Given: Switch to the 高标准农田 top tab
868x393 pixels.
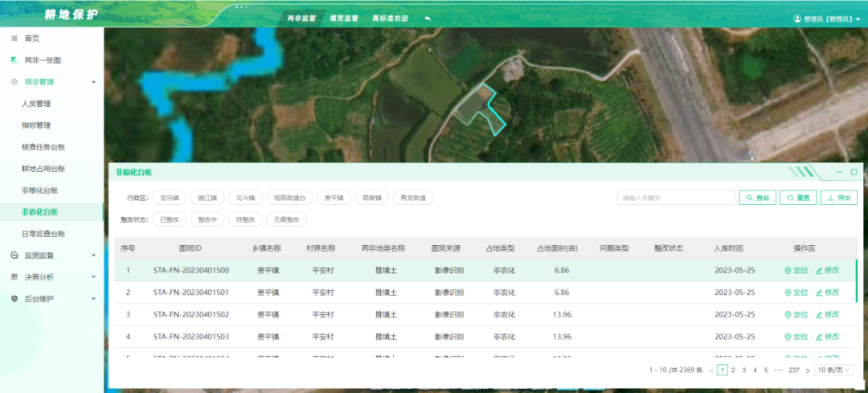Looking at the screenshot, I should pos(390,18).
